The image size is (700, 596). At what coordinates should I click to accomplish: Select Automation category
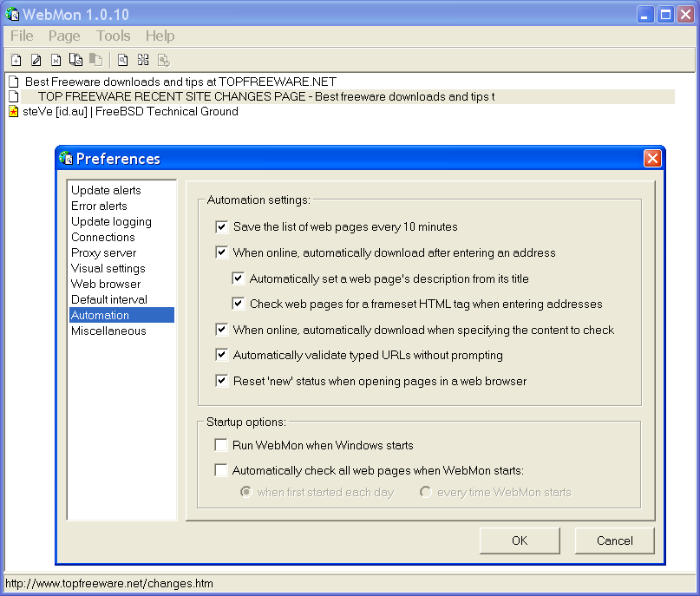point(122,315)
